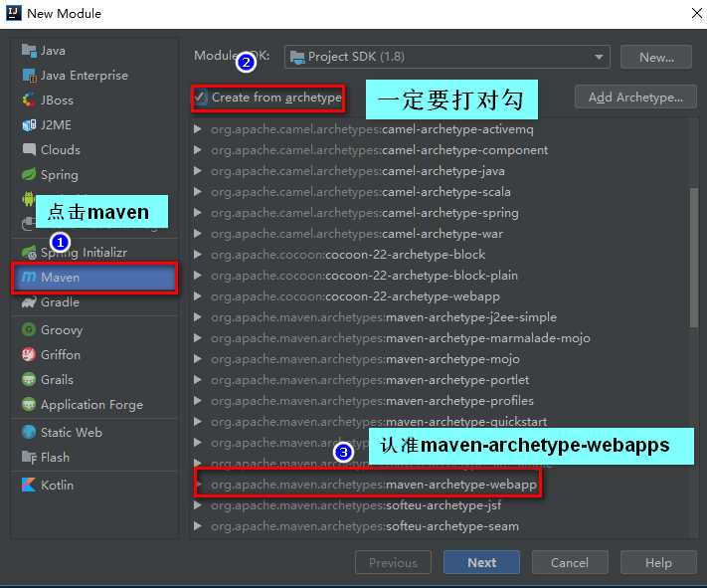Select Gradle module type

pyautogui.click(x=94, y=302)
